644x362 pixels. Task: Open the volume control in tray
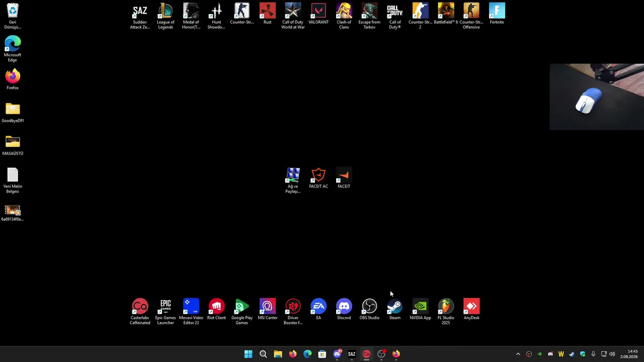pos(612,354)
